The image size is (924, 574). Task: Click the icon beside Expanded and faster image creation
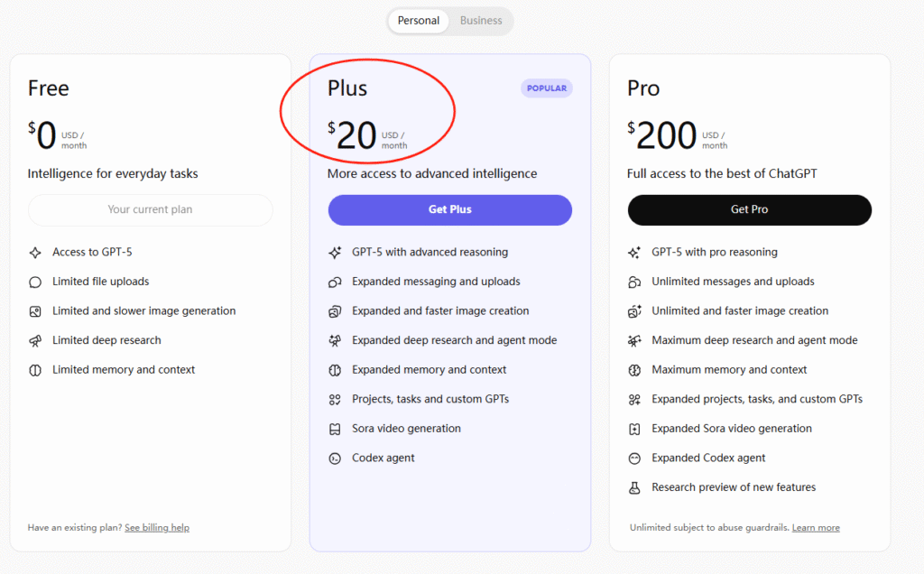335,311
